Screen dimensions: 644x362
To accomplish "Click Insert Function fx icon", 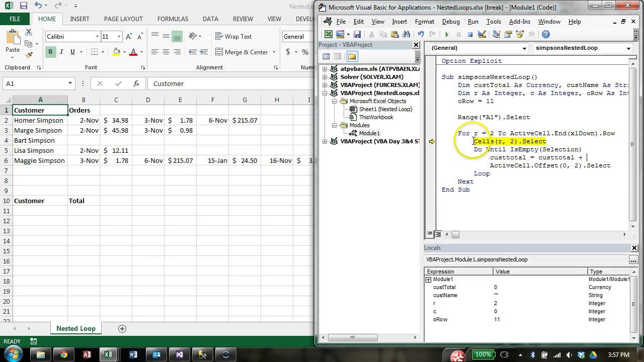I will coord(136,83).
